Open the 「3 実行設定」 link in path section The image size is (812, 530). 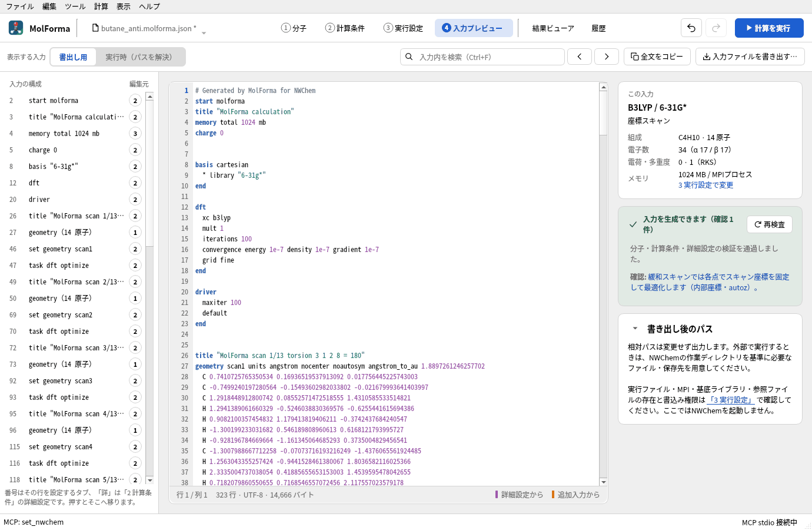[x=731, y=400]
